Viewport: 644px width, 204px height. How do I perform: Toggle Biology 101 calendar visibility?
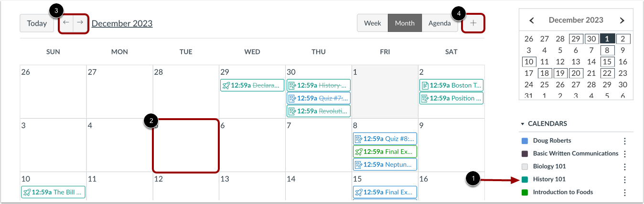525,167
